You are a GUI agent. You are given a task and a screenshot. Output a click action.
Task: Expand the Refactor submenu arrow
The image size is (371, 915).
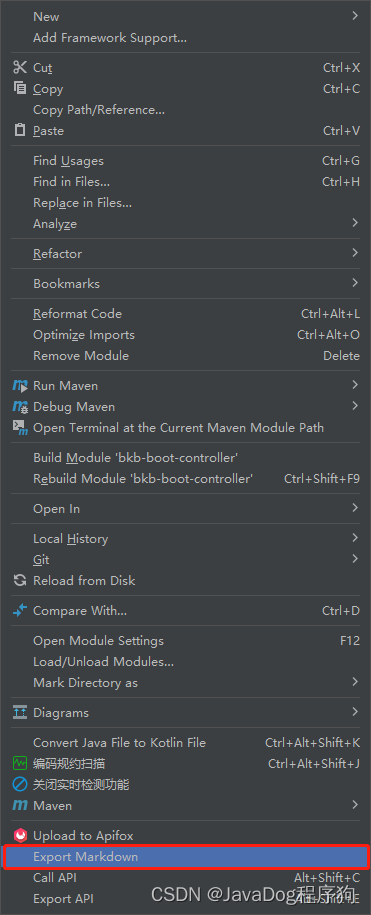355,253
